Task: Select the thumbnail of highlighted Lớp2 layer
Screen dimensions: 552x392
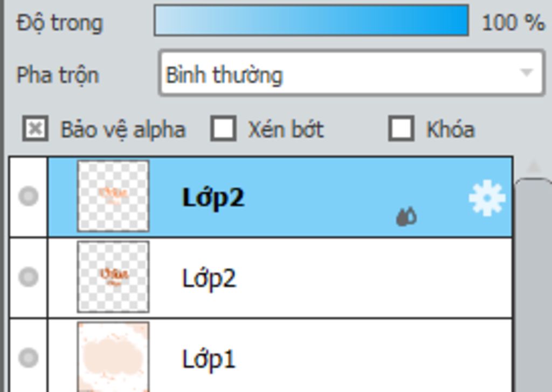Action: click(x=113, y=196)
